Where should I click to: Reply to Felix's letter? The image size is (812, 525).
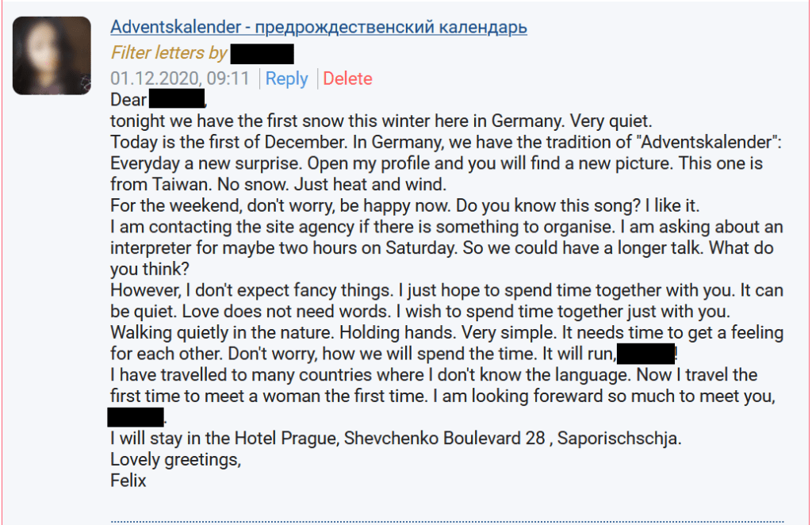(286, 79)
